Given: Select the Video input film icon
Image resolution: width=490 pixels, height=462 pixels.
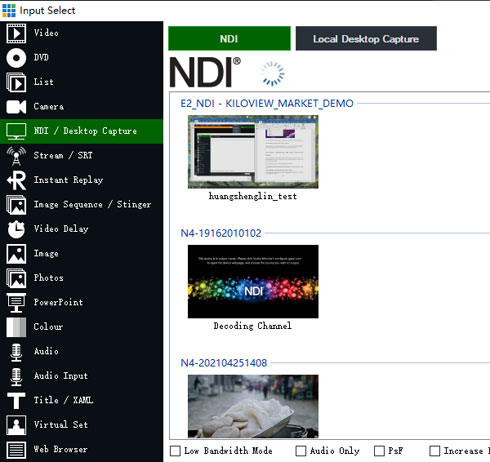Looking at the screenshot, I should point(16,33).
